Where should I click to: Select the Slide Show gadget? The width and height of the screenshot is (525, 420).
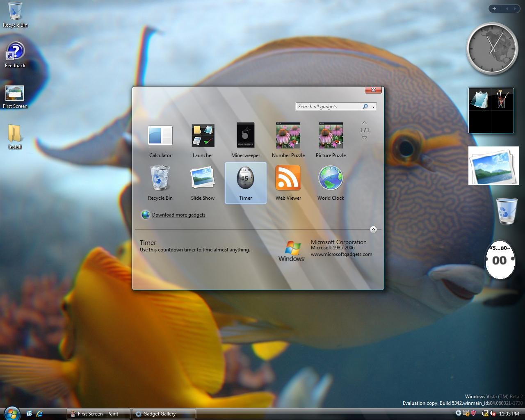click(x=203, y=179)
